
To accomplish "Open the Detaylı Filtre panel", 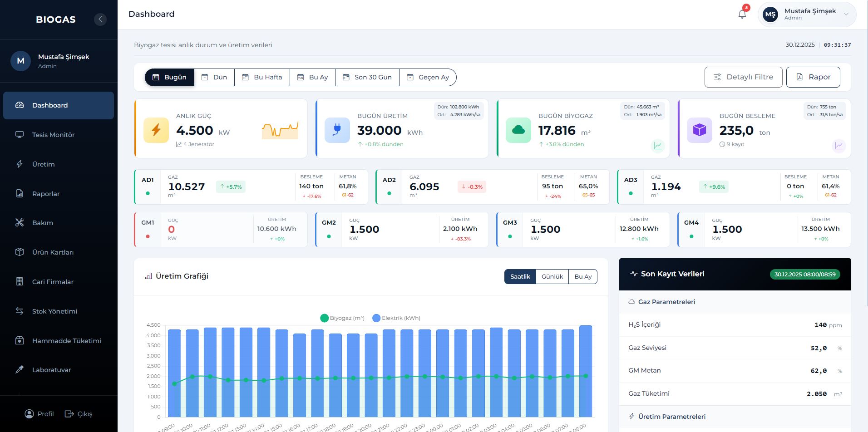I will (x=743, y=77).
